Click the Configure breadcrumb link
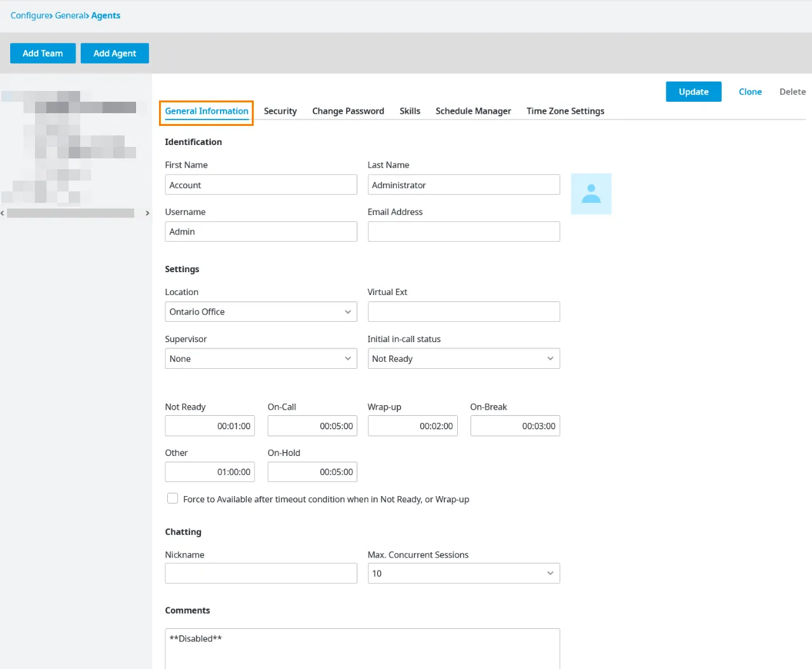This screenshot has height=669, width=812. point(30,15)
